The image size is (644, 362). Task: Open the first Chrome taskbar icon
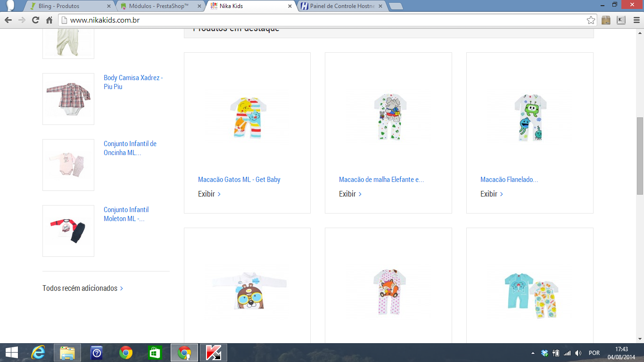[126, 353]
